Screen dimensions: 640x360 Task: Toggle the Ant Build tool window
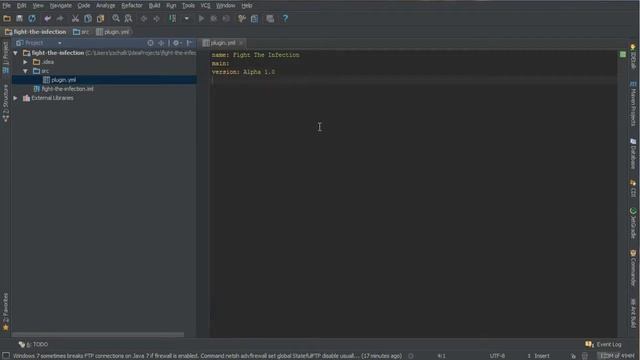(x=633, y=313)
